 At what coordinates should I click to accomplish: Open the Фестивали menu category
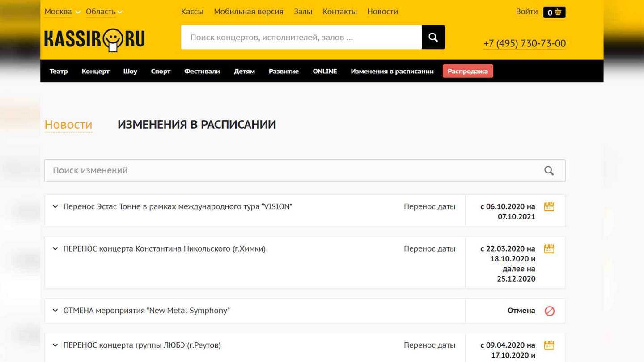point(202,71)
